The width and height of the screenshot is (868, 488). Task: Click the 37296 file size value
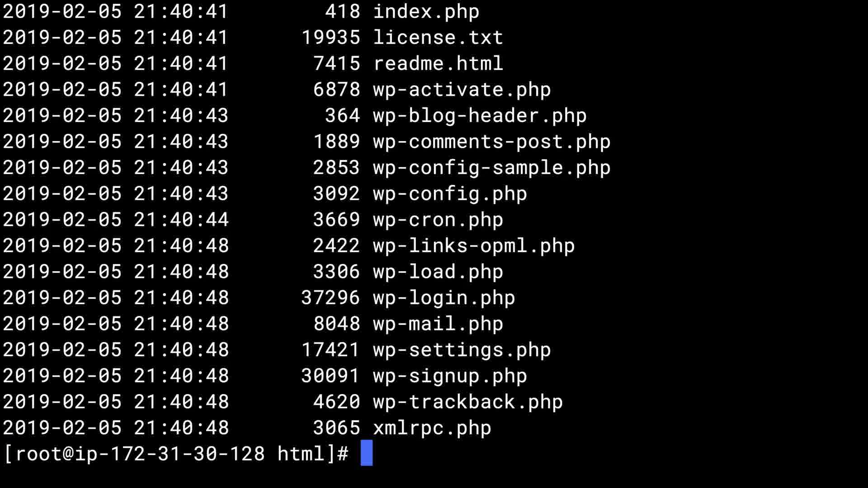[330, 298]
